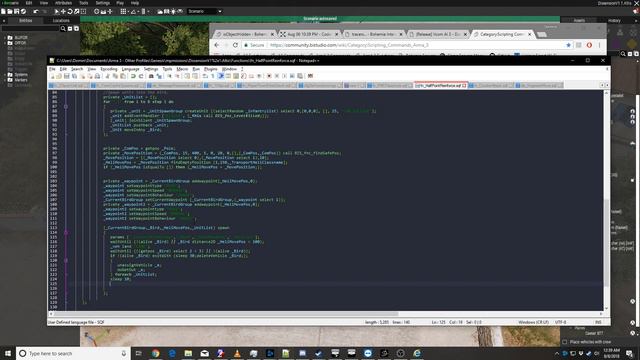Click the Notepad++ Record Macro toolbar icon
Viewport: 640px width, 360px height.
[x=269, y=76]
